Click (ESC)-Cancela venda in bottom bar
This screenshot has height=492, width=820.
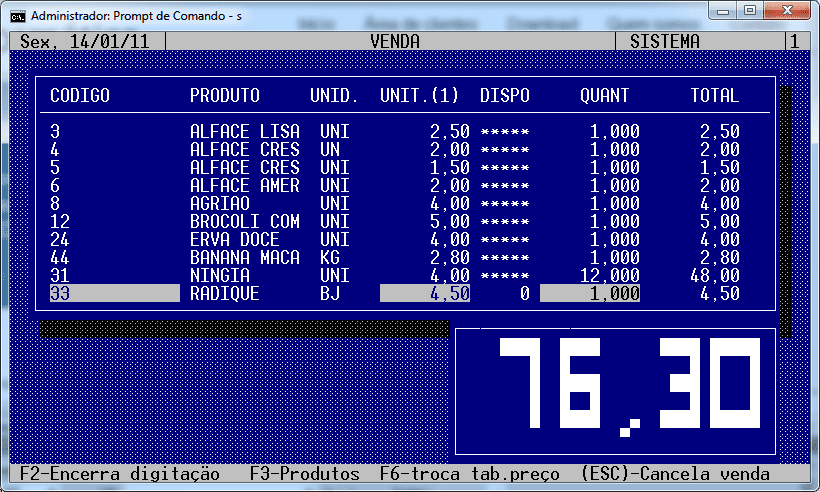click(x=675, y=474)
